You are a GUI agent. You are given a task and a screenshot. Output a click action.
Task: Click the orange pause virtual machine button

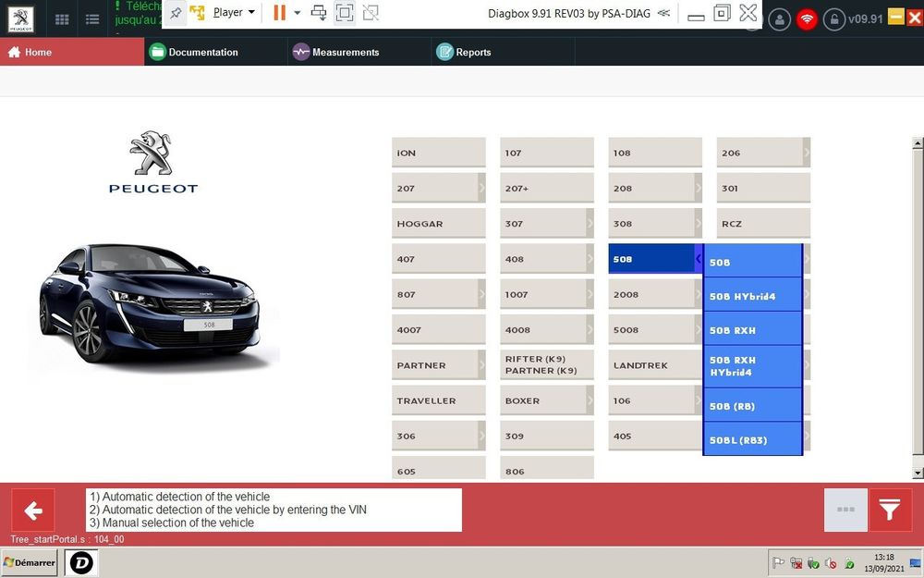click(x=279, y=12)
